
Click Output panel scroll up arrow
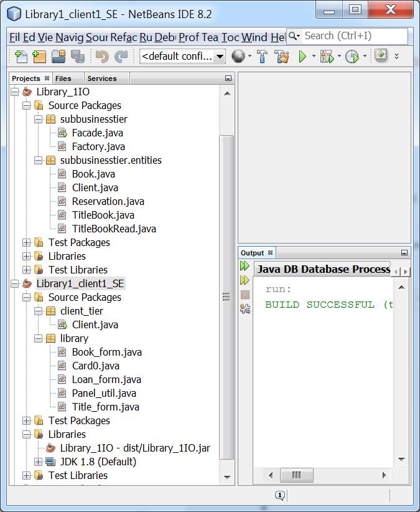pyautogui.click(x=402, y=287)
